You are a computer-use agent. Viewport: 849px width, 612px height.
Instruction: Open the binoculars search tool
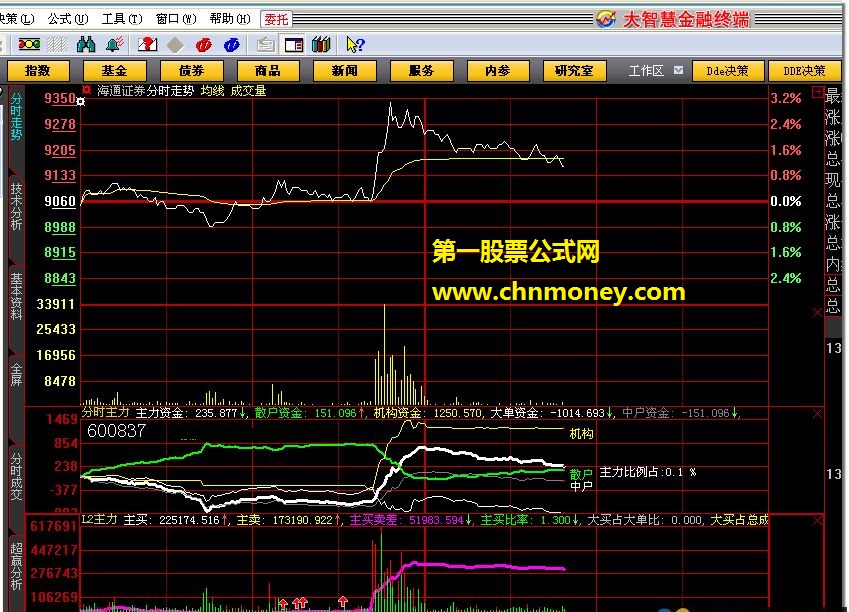click(x=86, y=44)
